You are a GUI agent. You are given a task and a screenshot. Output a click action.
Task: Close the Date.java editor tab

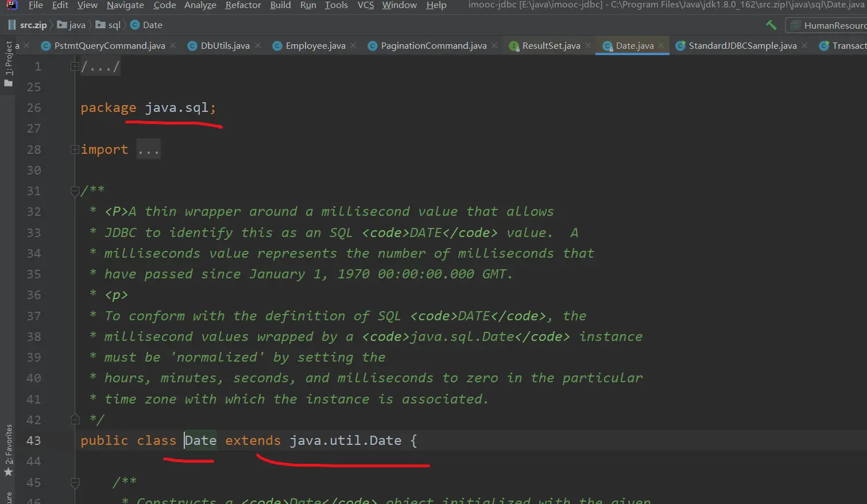pyautogui.click(x=661, y=46)
